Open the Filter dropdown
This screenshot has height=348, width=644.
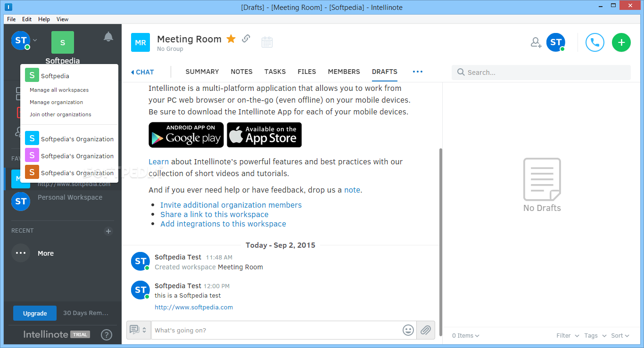pyautogui.click(x=568, y=336)
